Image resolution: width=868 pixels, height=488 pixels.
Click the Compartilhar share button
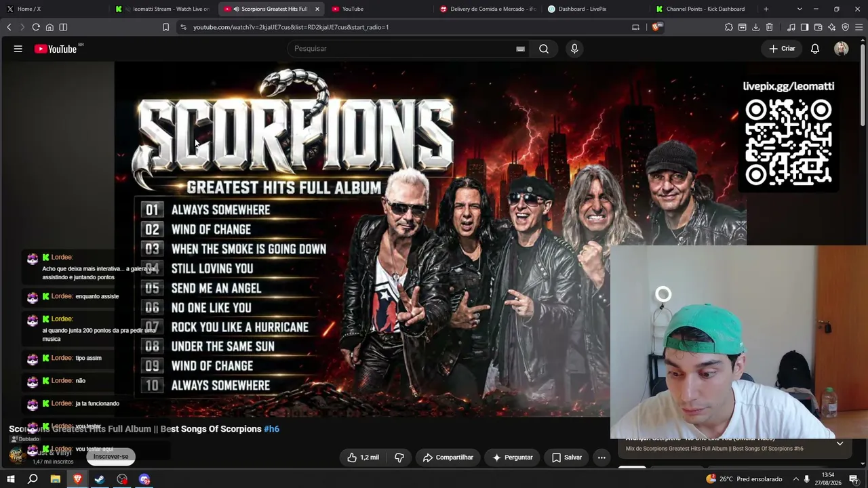(x=448, y=457)
